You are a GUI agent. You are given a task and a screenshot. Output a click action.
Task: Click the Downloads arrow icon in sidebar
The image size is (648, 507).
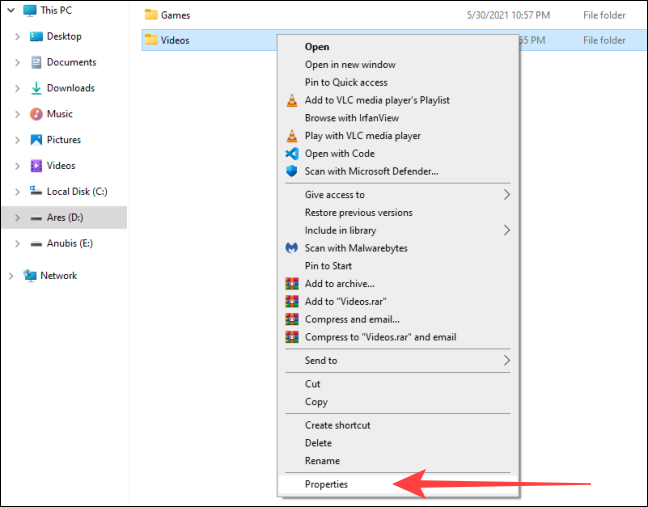(36, 88)
